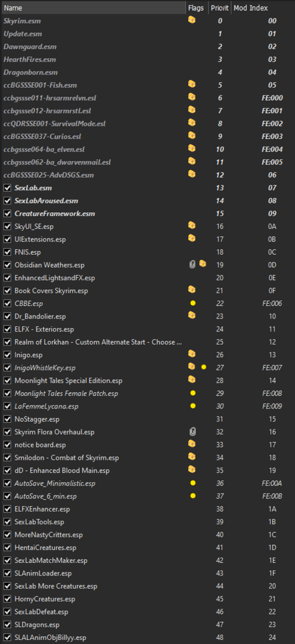Click mod index FE:00B cell
The image size is (295, 644).
click(x=272, y=497)
